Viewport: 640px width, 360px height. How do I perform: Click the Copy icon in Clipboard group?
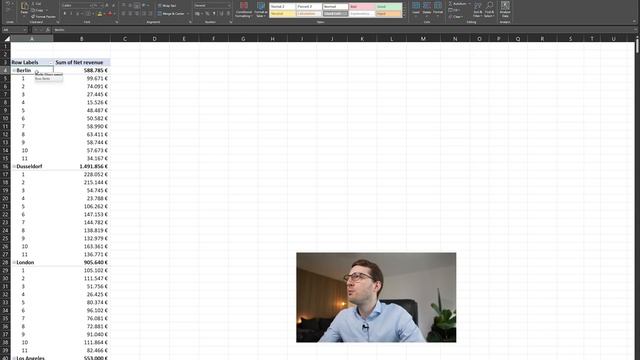[33, 10]
